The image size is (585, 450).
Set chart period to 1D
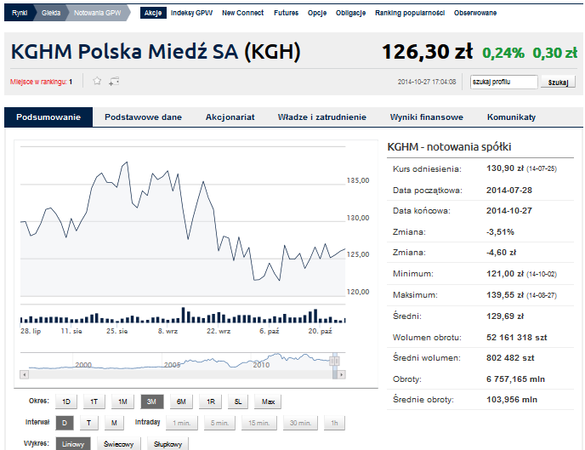coord(66,401)
